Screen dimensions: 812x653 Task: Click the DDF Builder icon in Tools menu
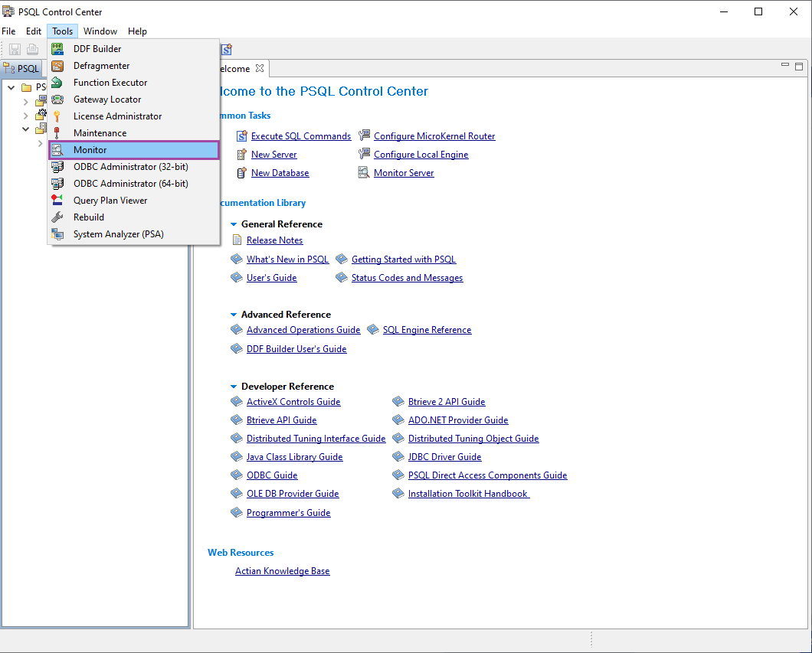coord(57,49)
